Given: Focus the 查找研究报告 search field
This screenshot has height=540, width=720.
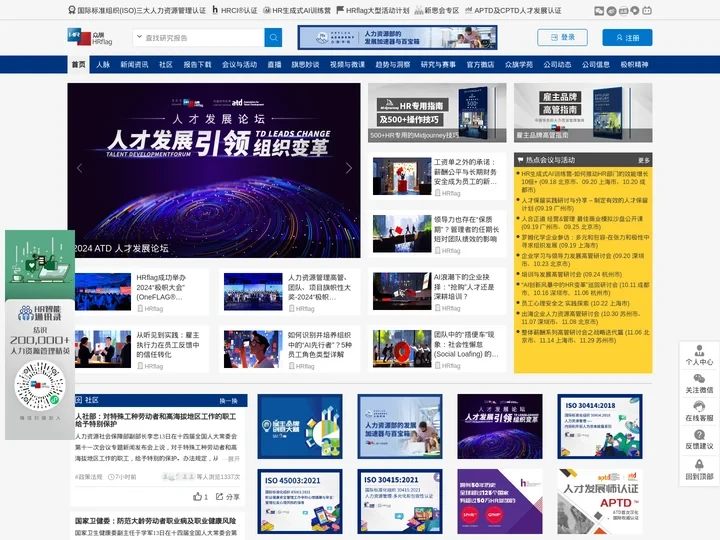Looking at the screenshot, I should [203, 38].
